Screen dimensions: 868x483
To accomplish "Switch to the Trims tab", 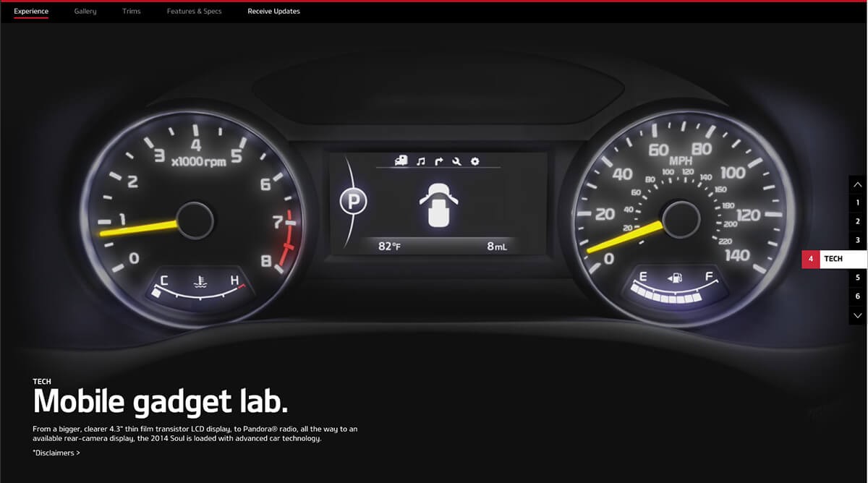I will pyautogui.click(x=132, y=12).
